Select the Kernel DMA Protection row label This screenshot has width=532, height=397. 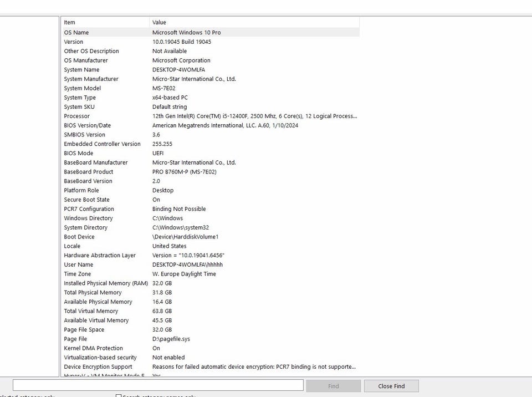coord(93,348)
